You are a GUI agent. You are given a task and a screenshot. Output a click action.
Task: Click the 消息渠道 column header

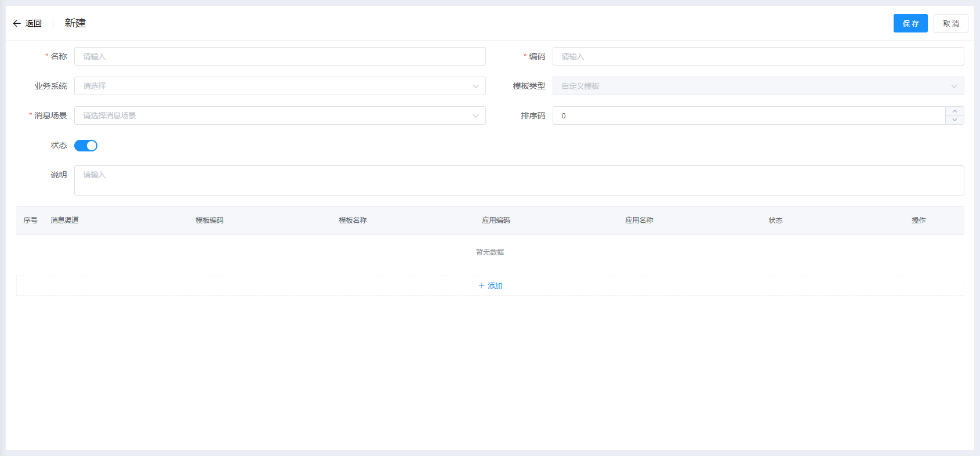pos(64,220)
